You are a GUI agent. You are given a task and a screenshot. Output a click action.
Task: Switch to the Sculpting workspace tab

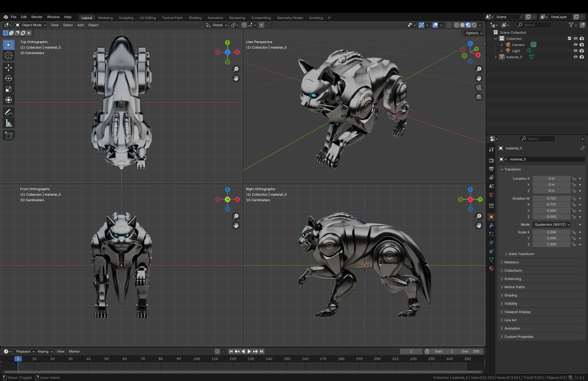tap(126, 18)
